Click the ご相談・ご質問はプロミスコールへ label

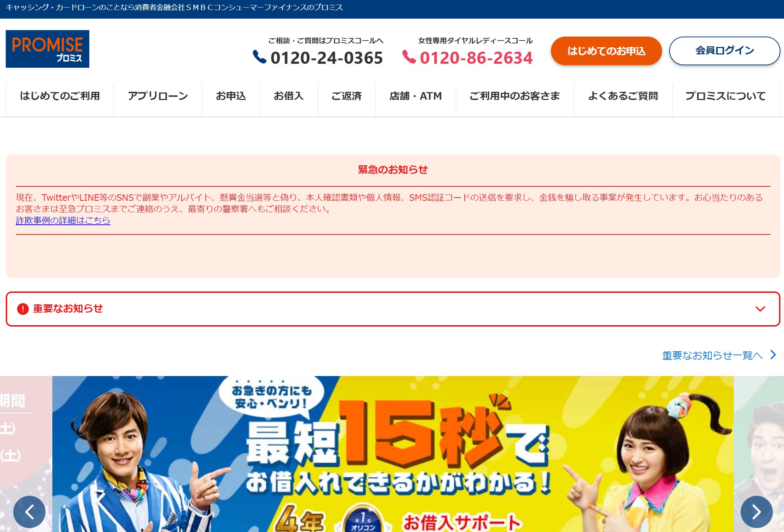(x=326, y=41)
